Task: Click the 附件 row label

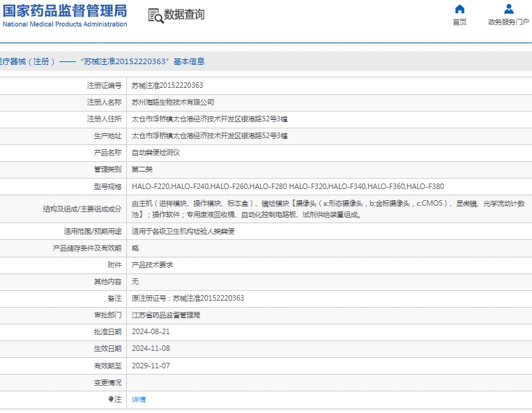Action: pyautogui.click(x=114, y=264)
